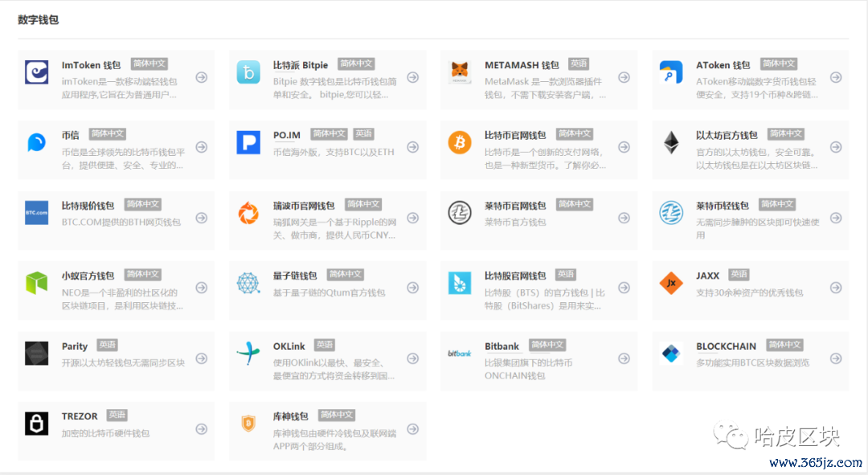The width and height of the screenshot is (868, 475).
Task: Click 简体中文 tag on 库神钱包 card
Action: pyautogui.click(x=337, y=416)
